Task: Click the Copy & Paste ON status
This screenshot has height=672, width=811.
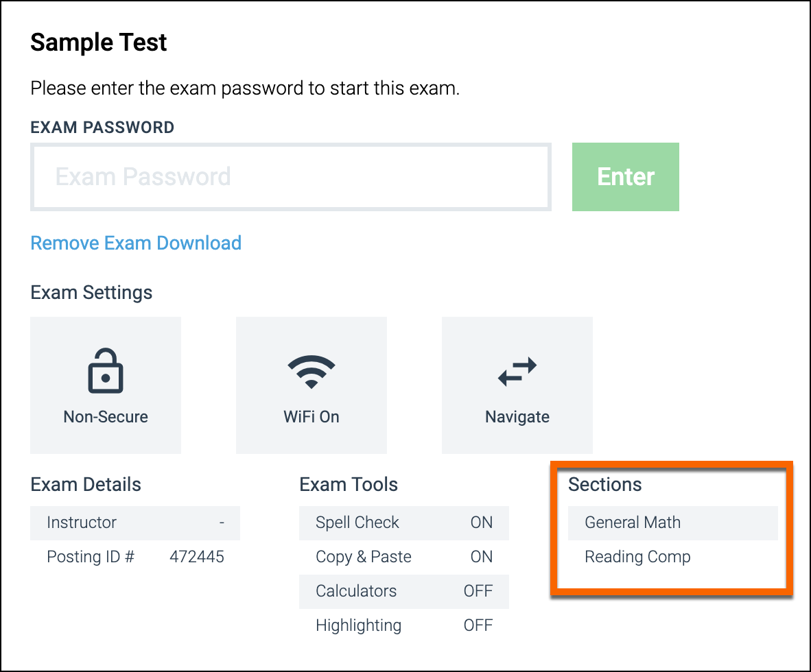Action: point(482,557)
